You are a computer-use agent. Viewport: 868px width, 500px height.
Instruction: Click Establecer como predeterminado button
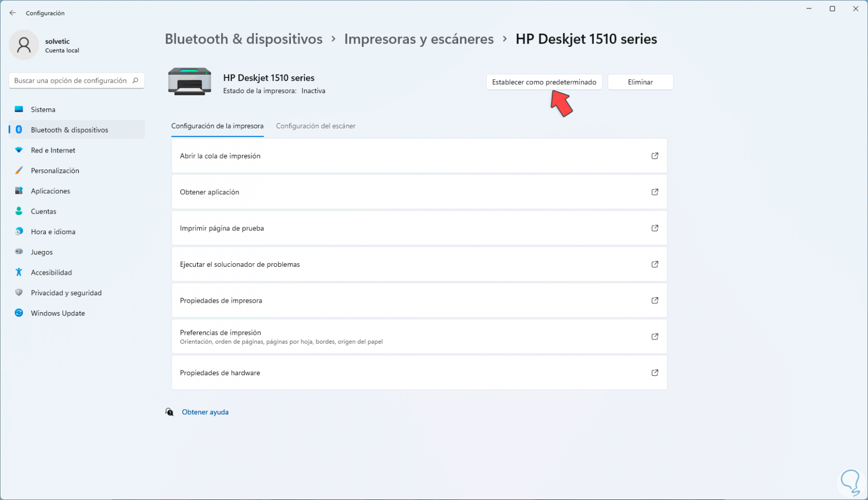click(544, 82)
